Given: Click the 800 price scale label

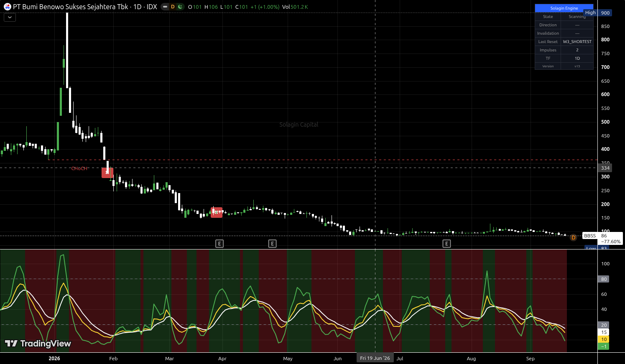Looking at the screenshot, I should click(605, 40).
